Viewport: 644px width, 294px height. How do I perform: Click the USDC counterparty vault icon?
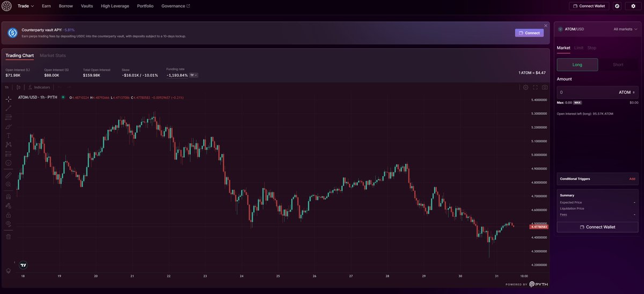[13, 33]
